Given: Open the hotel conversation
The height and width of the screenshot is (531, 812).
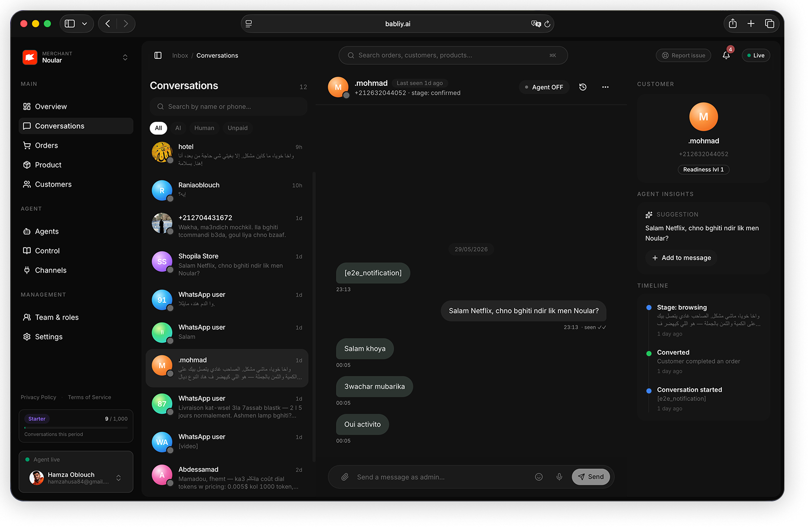Looking at the screenshot, I should coord(227,154).
